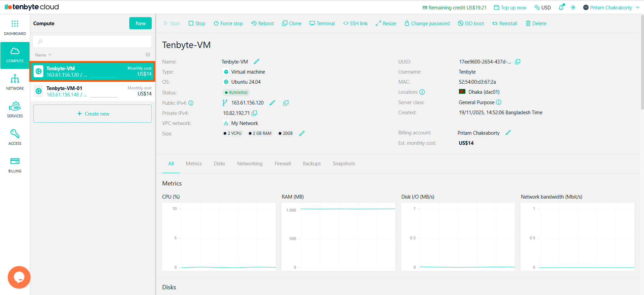Select Tenbyte-VM in the compute list

pyautogui.click(x=92, y=71)
